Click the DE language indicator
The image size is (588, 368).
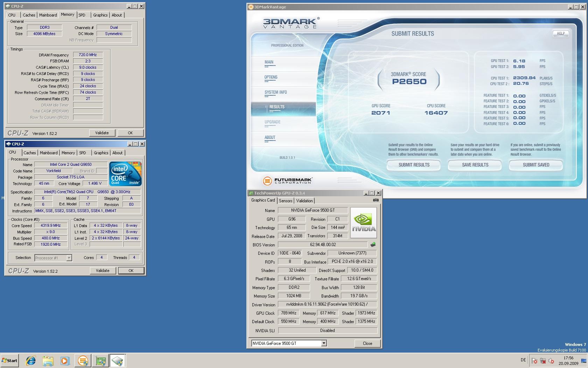(523, 360)
